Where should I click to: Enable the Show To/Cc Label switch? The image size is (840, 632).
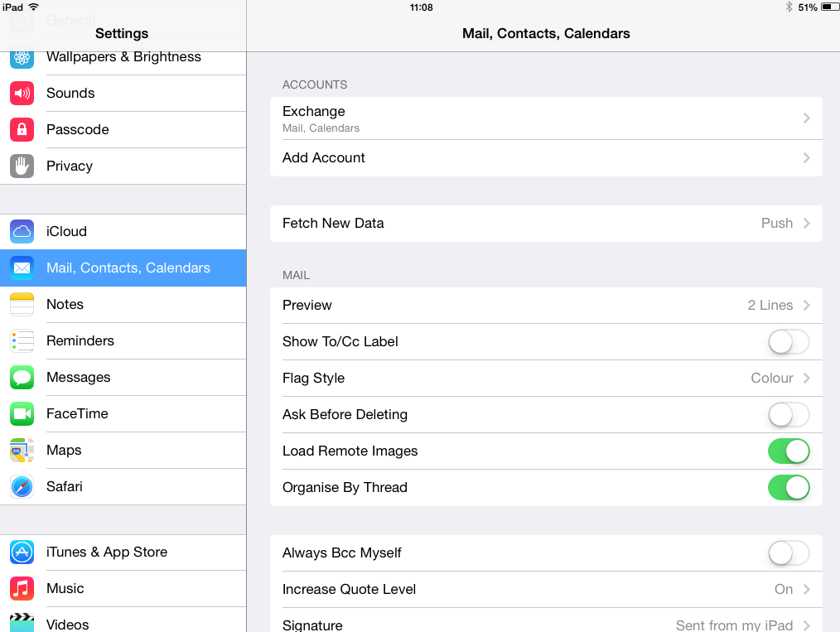788,341
